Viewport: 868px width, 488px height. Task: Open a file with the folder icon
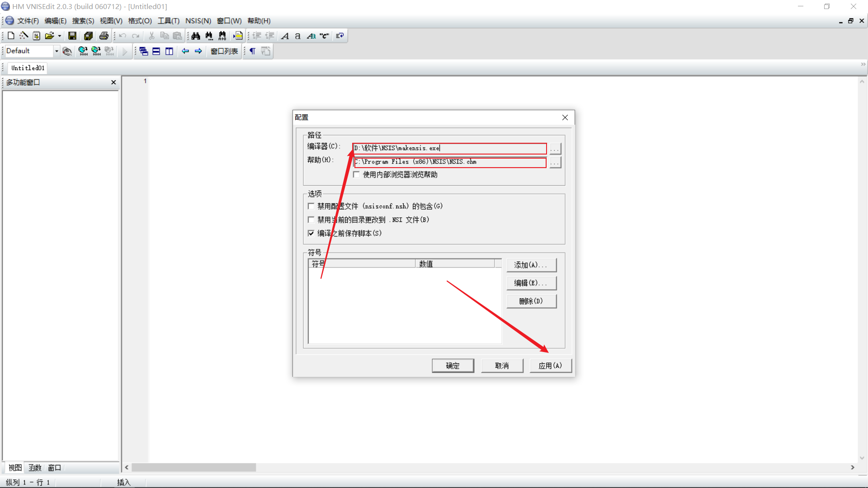[49, 36]
